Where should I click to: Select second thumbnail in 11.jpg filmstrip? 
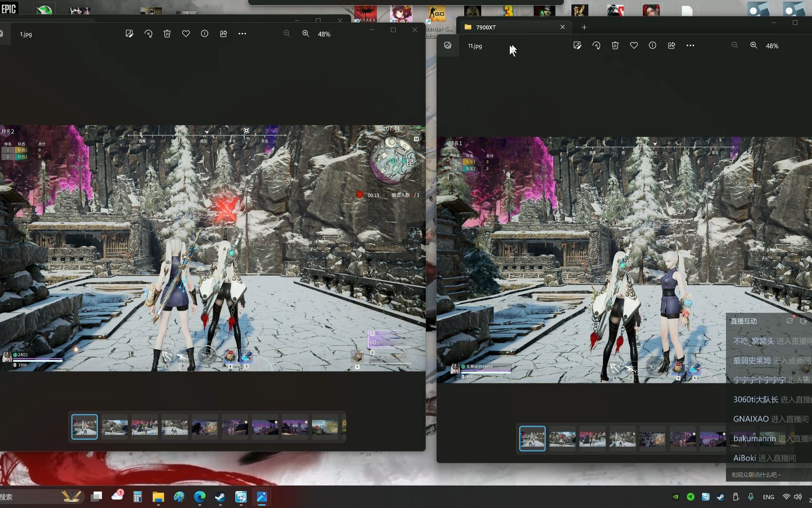(562, 439)
